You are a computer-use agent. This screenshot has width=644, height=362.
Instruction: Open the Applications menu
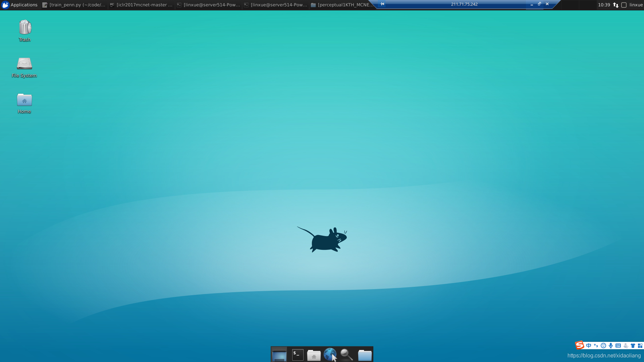click(19, 5)
